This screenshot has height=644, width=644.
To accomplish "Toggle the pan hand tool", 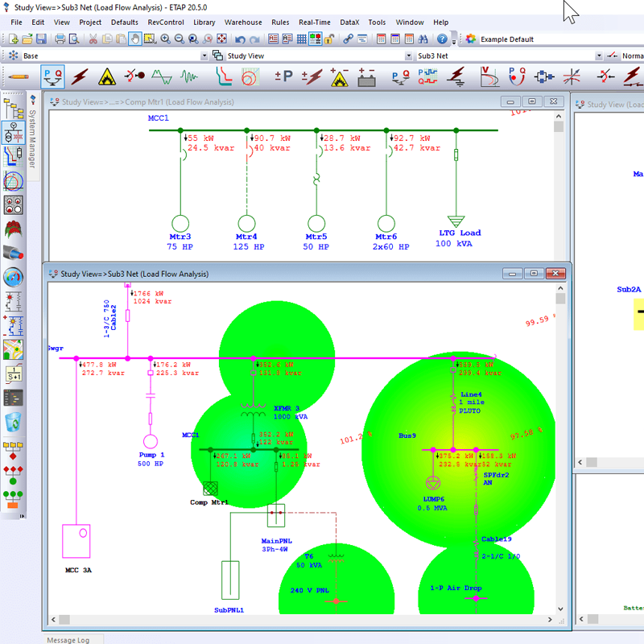I will click(134, 39).
